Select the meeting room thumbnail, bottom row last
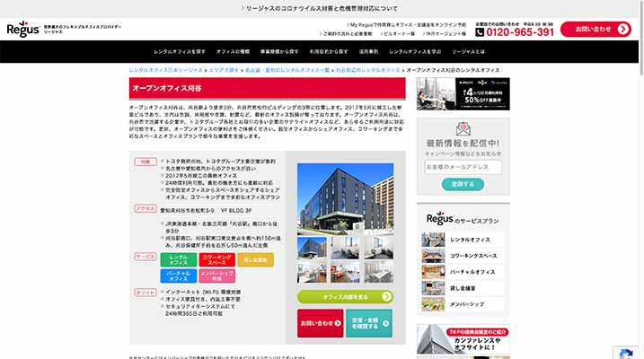 click(x=378, y=272)
